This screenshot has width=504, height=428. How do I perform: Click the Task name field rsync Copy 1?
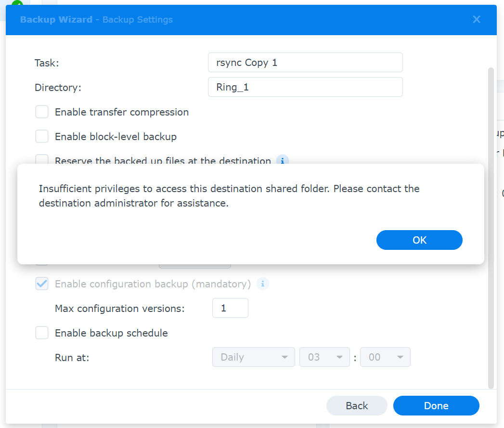coord(305,63)
